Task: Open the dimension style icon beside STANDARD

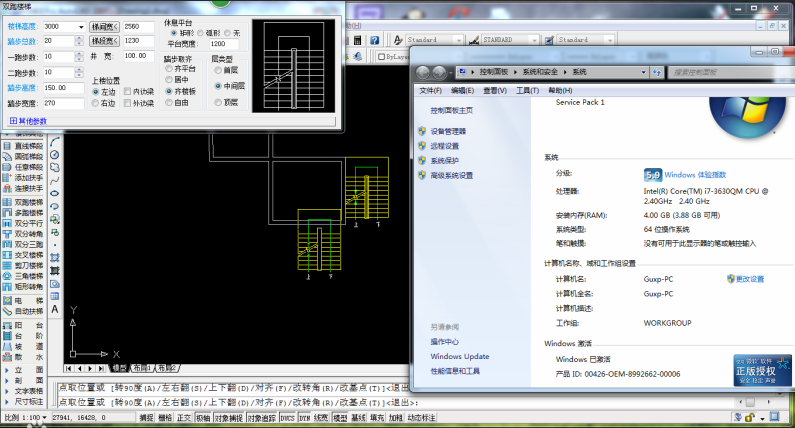Action: [x=474, y=40]
